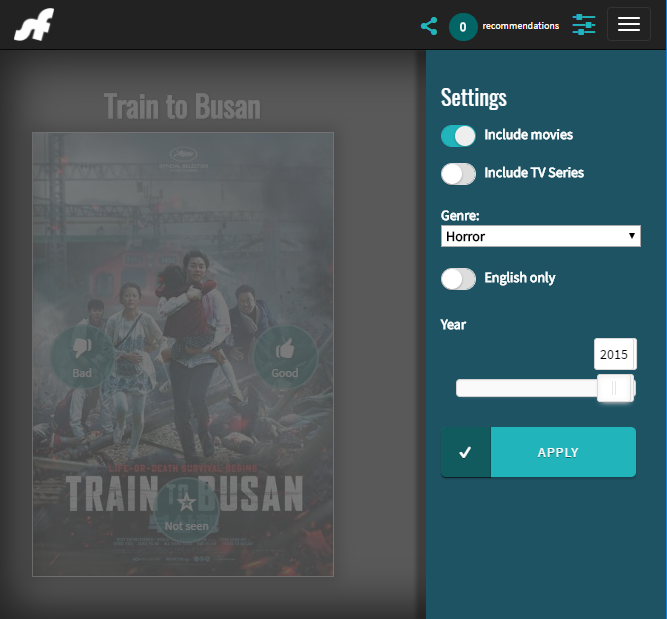Click the APPLY button
The height and width of the screenshot is (619, 667).
pyautogui.click(x=538, y=452)
